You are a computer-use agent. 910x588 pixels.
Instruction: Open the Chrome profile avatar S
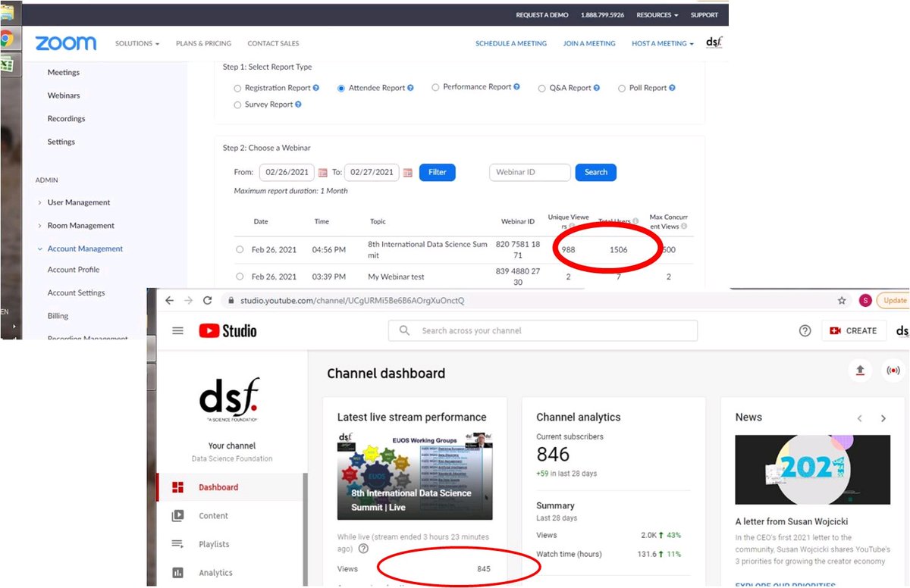pos(865,300)
